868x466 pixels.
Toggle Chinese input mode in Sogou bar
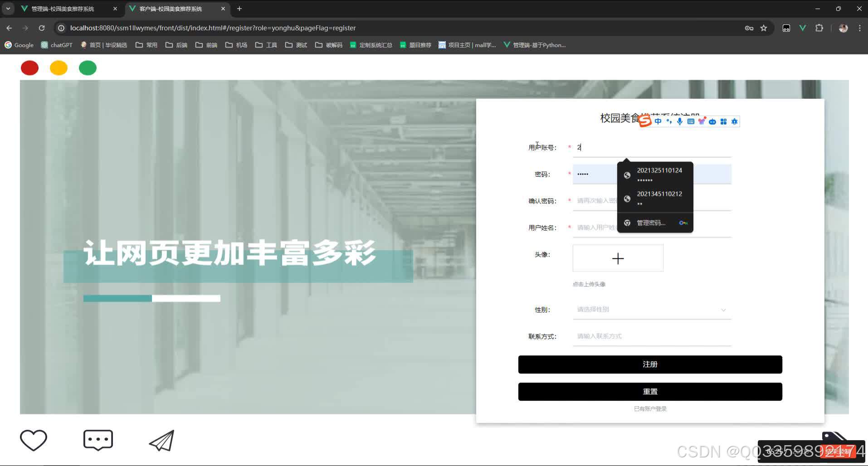tap(658, 121)
